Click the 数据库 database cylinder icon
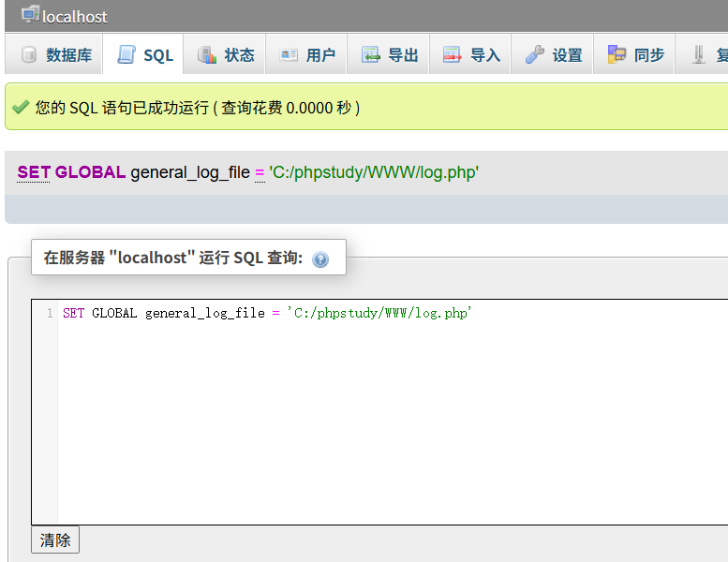 (29, 55)
